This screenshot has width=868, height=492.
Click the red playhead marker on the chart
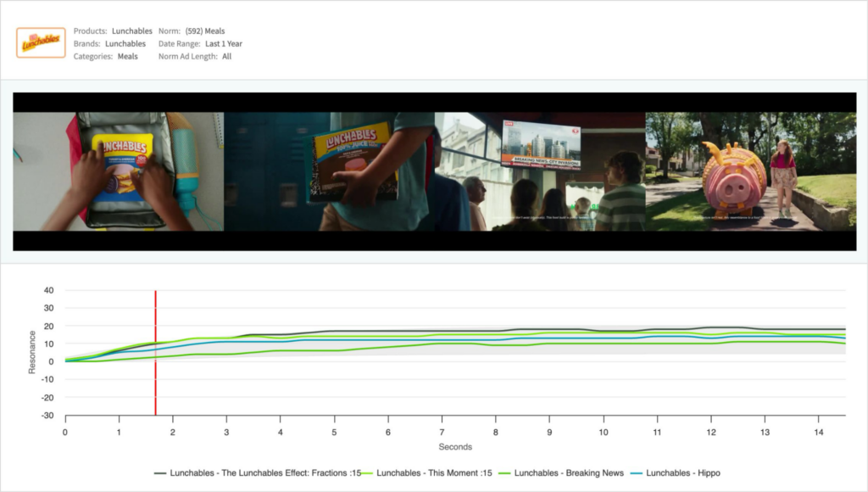156,352
